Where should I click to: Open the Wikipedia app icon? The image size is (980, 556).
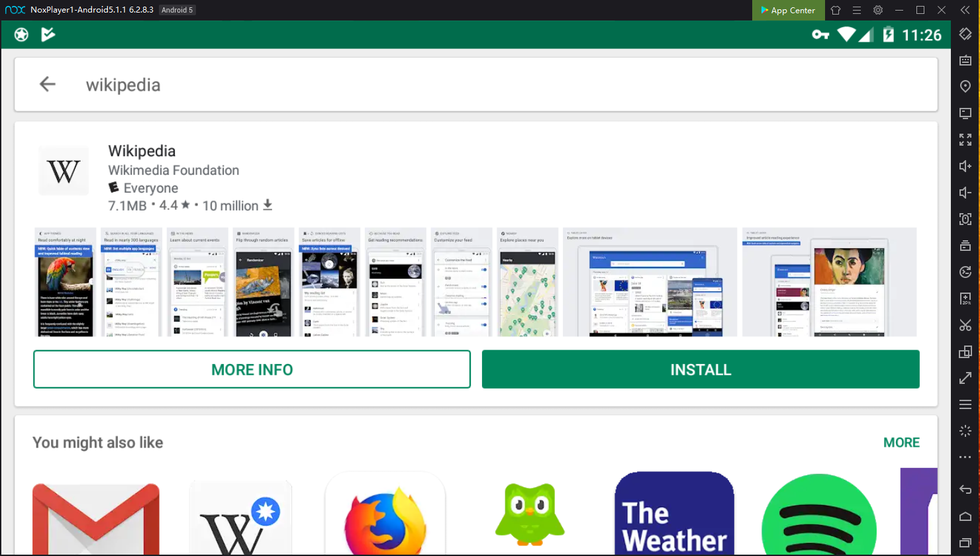(64, 171)
